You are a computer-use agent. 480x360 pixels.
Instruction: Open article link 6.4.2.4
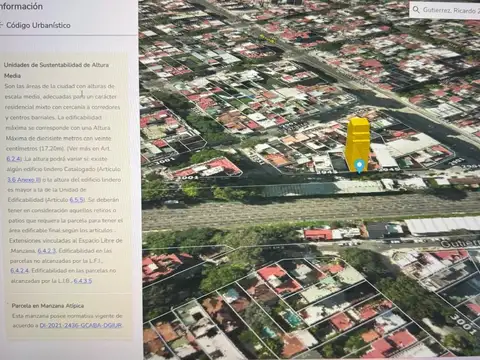coord(19,271)
